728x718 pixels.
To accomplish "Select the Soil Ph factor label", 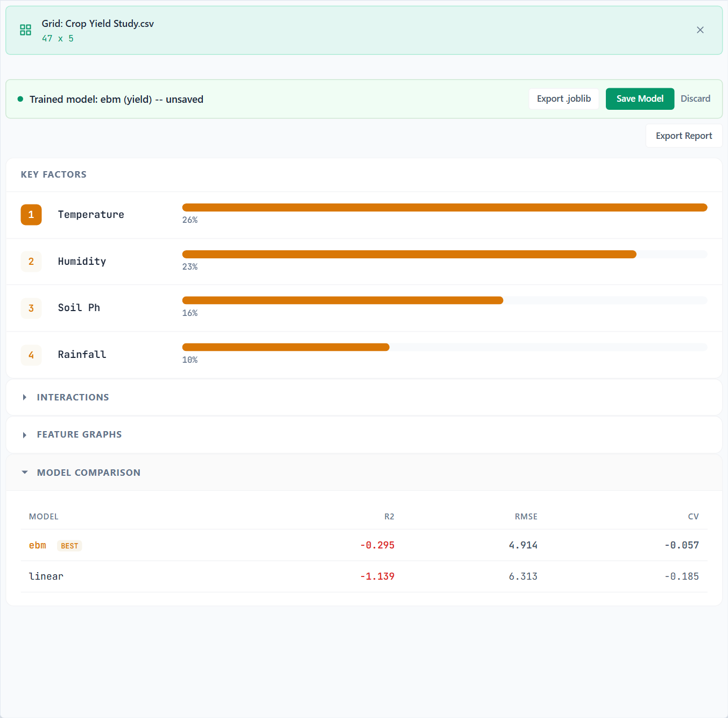I will (79, 308).
